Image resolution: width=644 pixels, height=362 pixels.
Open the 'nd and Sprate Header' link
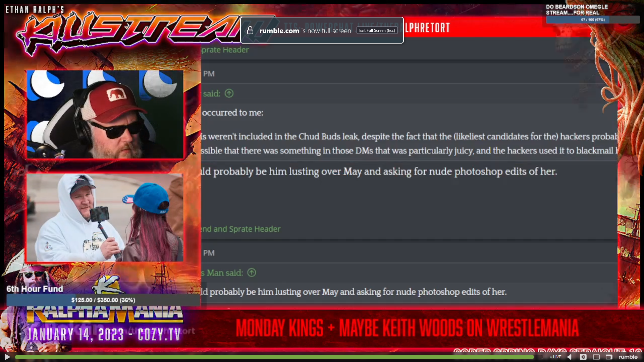click(240, 229)
